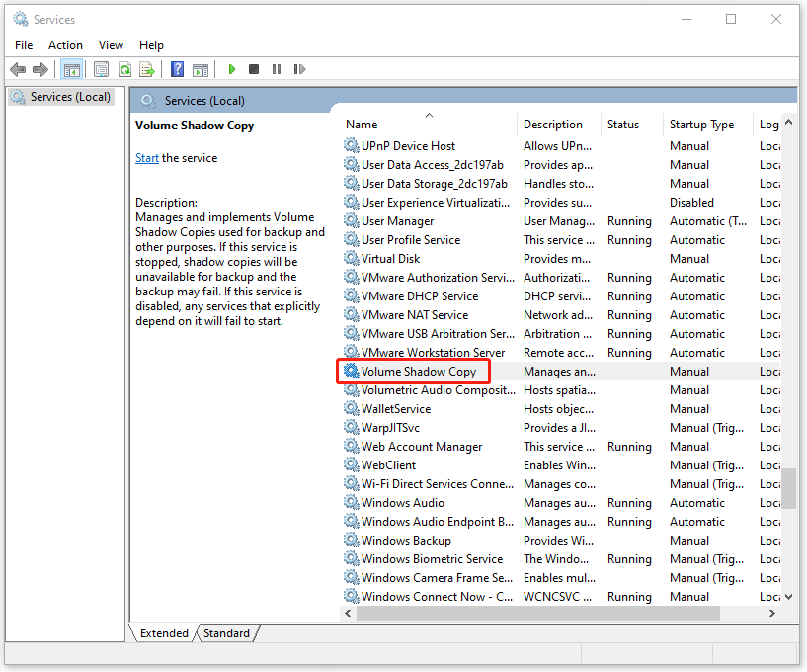
Task: Click the Export List toolbar icon
Action: tap(147, 69)
